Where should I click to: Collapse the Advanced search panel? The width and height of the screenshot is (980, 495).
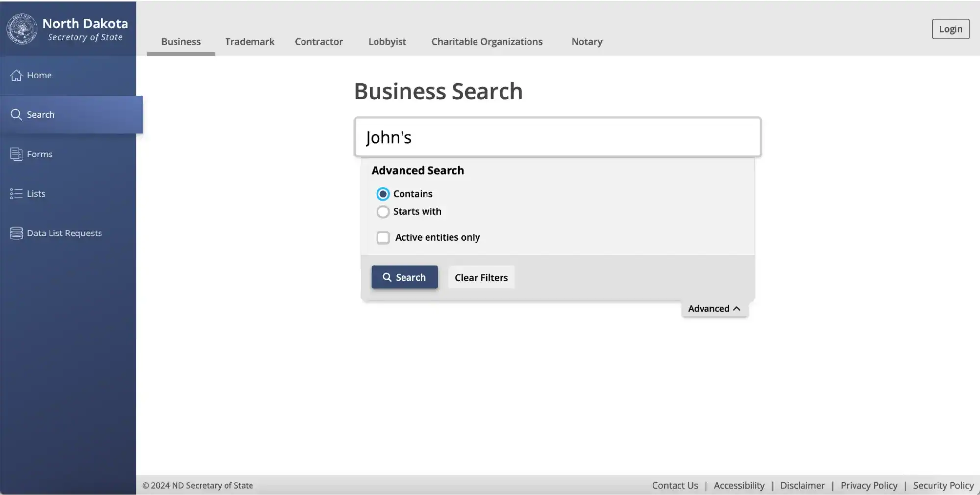point(714,308)
